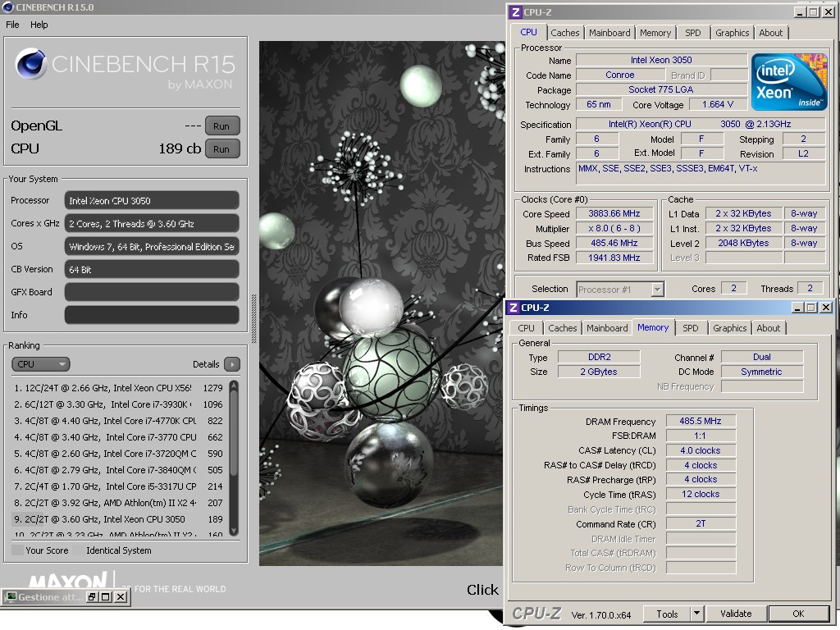Viewport: 840px width, 630px height.
Task: Close the top CPU-Z window
Action: (829, 11)
